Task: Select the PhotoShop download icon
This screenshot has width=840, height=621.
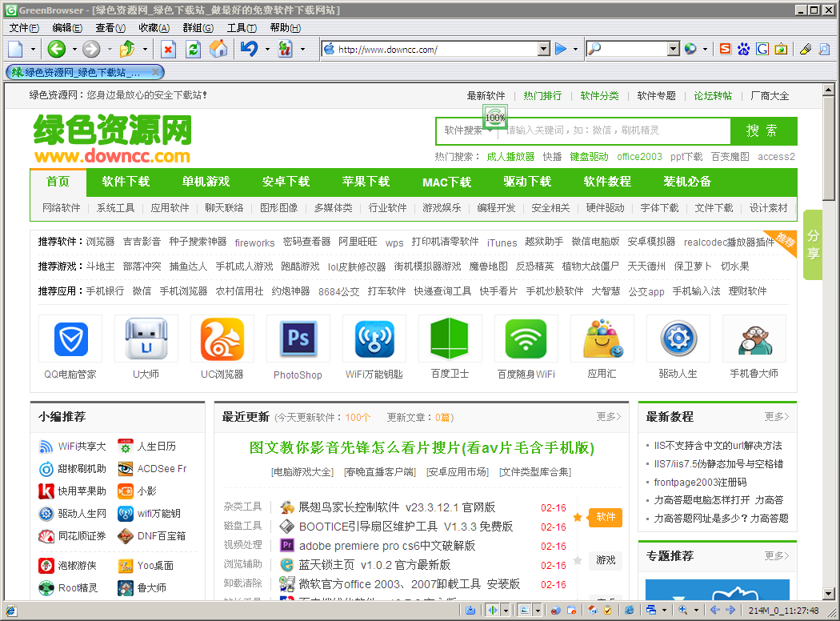Action: coord(298,339)
